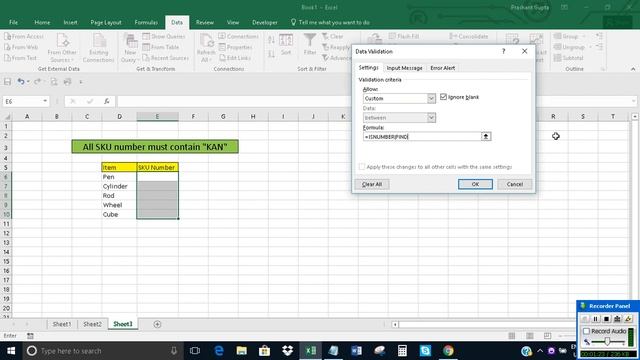Click the Windows Start button
Viewport: 640px width, 360px height.
coord(11,351)
